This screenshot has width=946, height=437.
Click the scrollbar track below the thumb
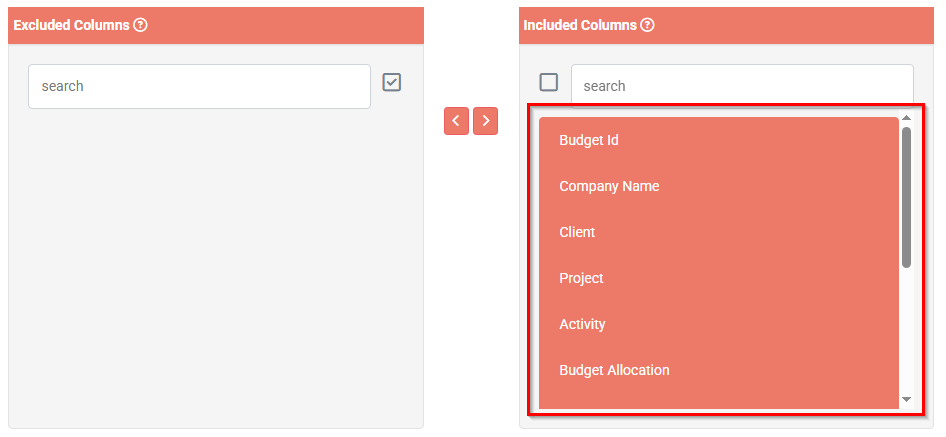(x=906, y=331)
